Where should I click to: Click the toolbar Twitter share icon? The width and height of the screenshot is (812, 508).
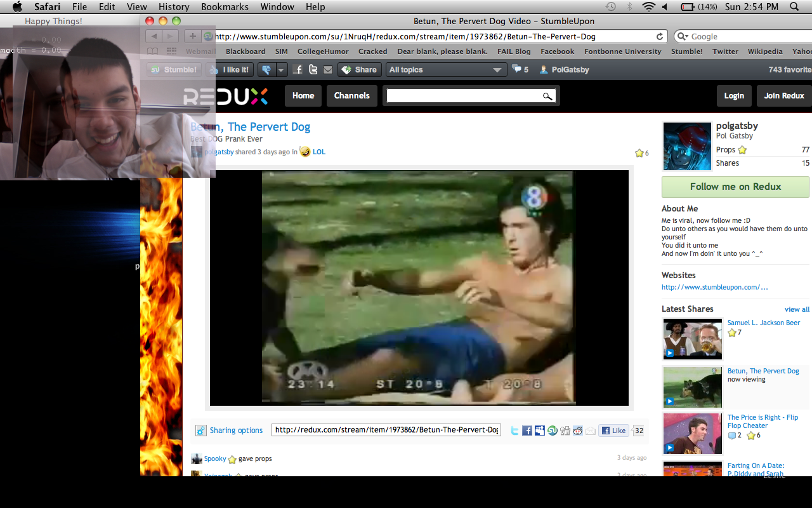(x=313, y=70)
